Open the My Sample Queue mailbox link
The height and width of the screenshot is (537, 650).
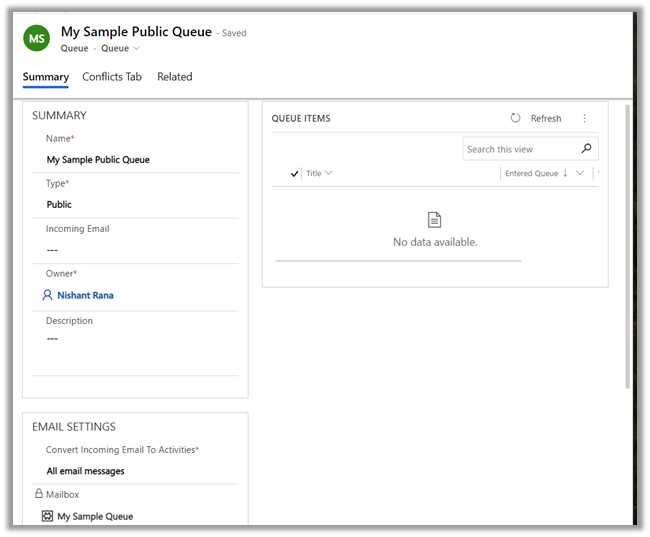[x=95, y=516]
